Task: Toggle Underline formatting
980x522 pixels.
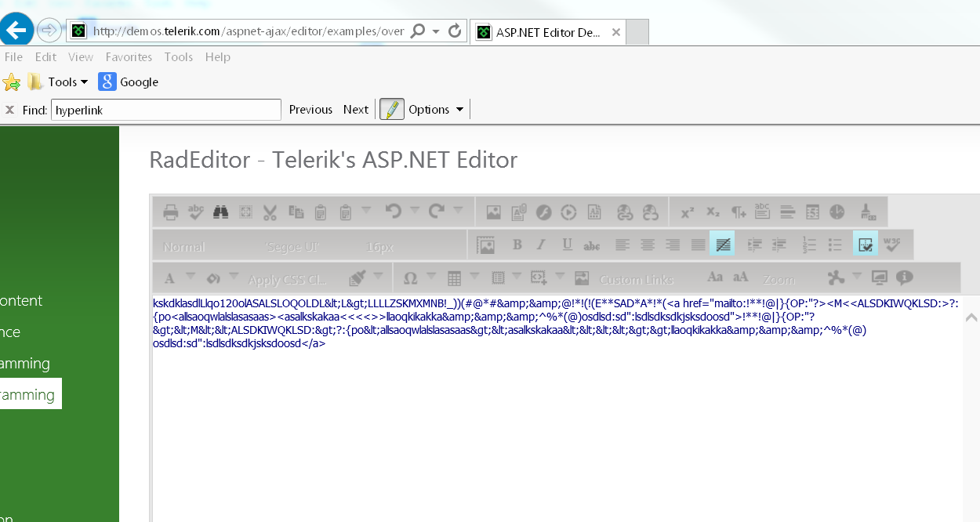Action: [567, 245]
